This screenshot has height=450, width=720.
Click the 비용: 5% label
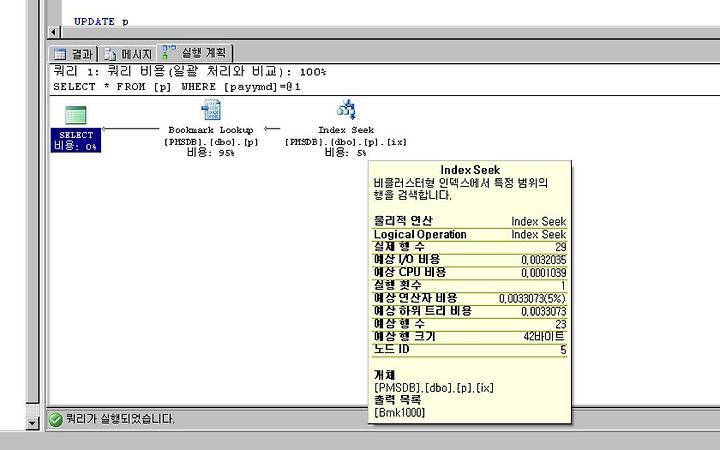click(346, 152)
